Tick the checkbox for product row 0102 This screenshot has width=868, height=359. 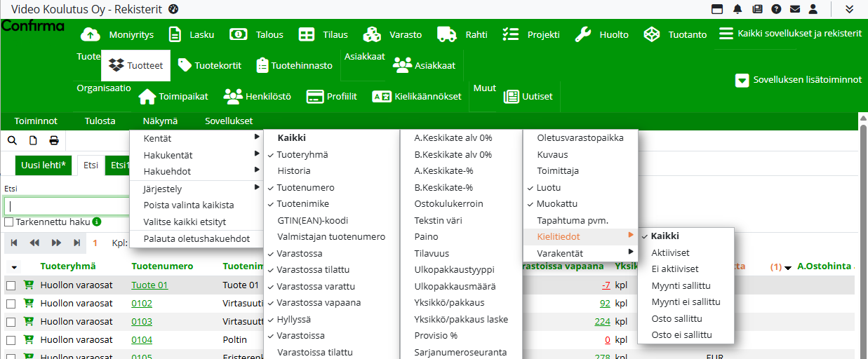(x=11, y=304)
